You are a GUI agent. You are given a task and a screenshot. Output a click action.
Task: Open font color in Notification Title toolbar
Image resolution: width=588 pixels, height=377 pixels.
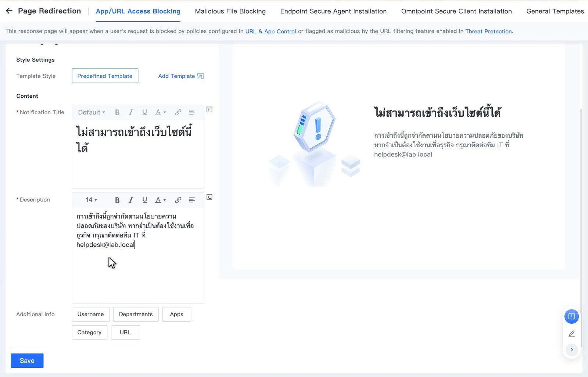coord(160,112)
